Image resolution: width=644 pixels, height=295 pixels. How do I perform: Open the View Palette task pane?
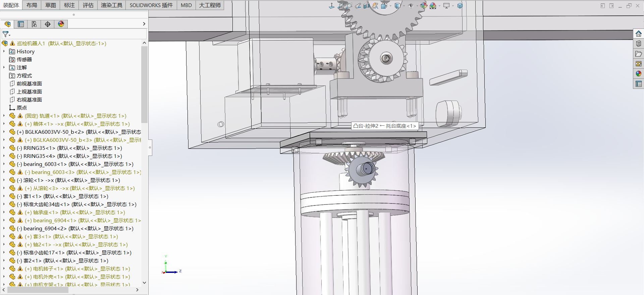coord(639,64)
